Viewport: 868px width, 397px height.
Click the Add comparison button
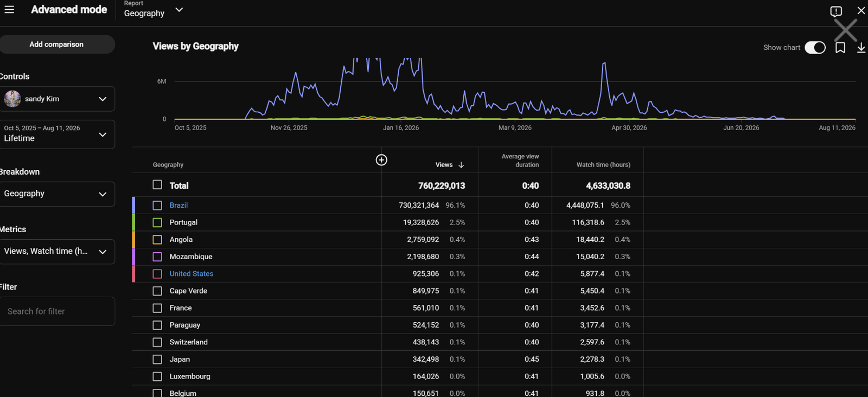point(56,44)
